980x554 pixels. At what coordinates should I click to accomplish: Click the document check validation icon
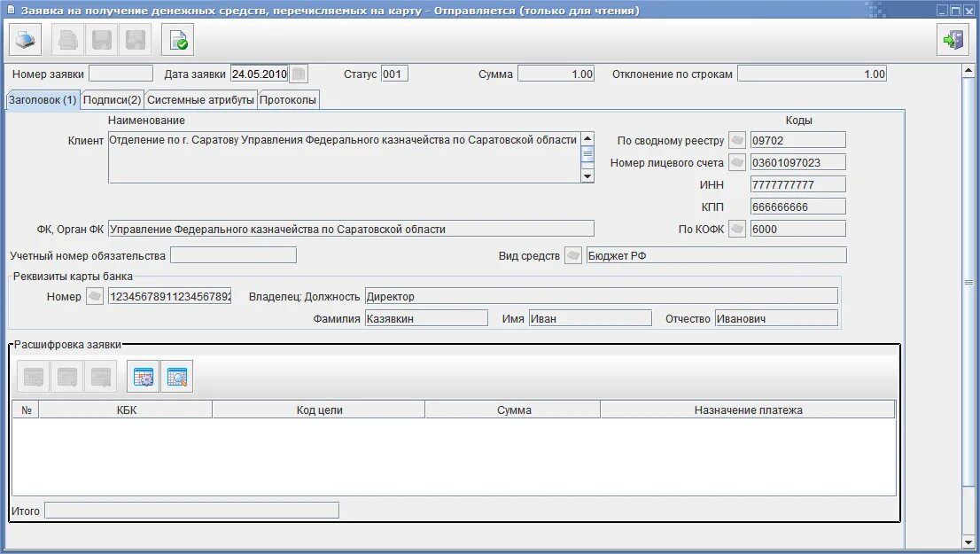[x=177, y=40]
